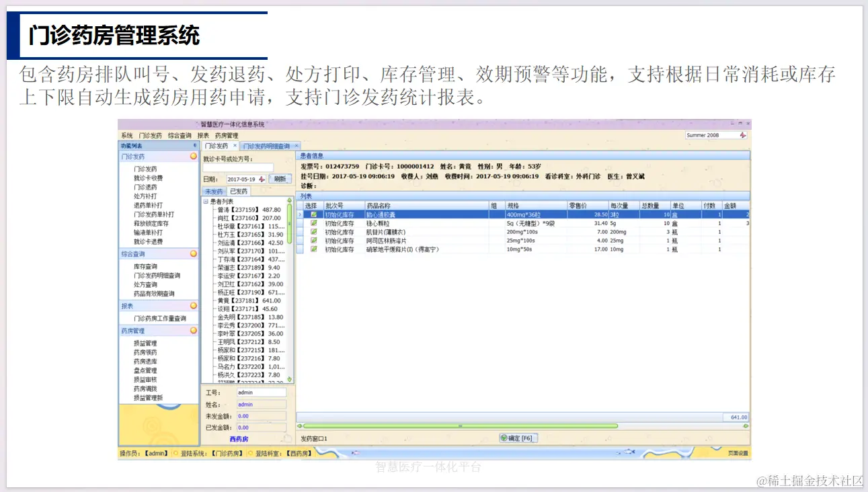Click the 就诊卡号或处方号 input field
This screenshot has width=868, height=492.
click(x=239, y=167)
